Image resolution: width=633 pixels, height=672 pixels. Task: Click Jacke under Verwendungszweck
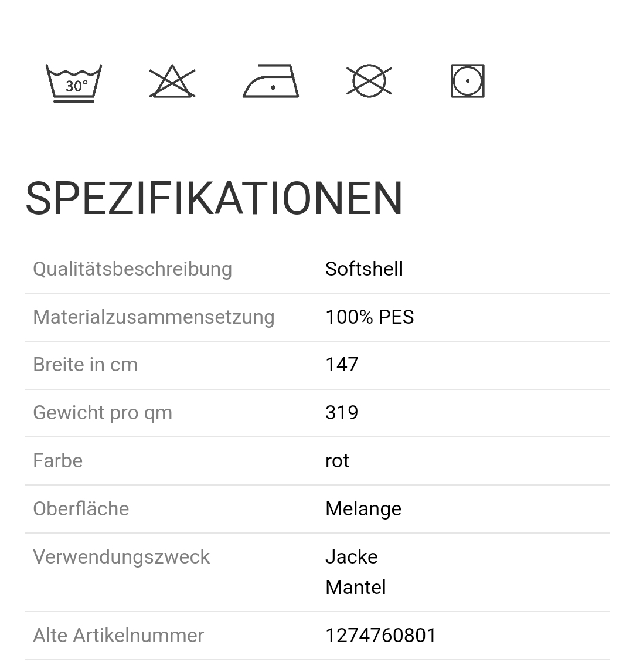click(351, 557)
